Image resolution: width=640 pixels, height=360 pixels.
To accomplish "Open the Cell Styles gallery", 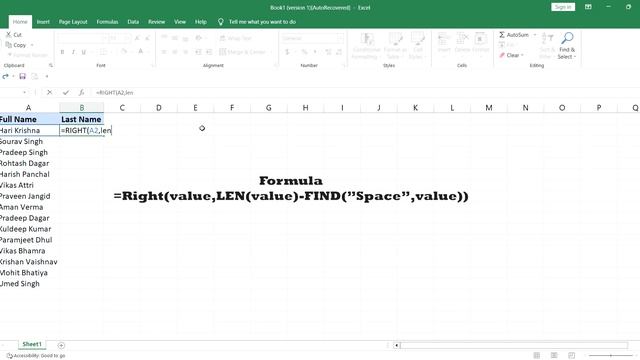I will click(418, 46).
